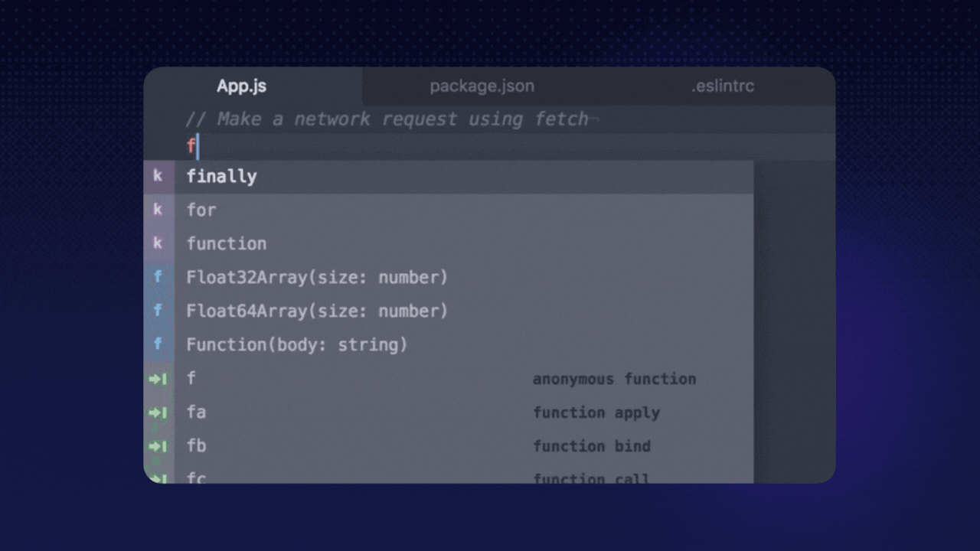The height and width of the screenshot is (551, 980).
Task: Click the function icon beside Float32Array
Action: pyautogui.click(x=158, y=277)
